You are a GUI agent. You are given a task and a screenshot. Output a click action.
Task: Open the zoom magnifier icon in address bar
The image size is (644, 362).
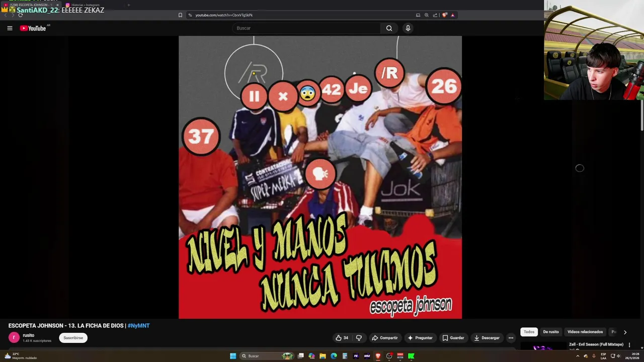click(x=427, y=15)
